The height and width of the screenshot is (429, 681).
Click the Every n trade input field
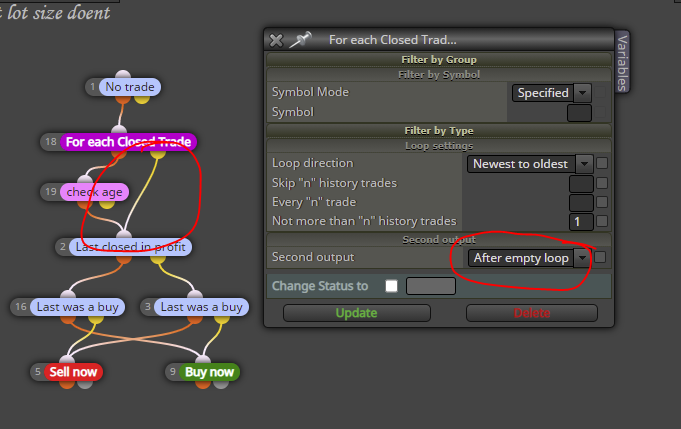click(x=581, y=203)
